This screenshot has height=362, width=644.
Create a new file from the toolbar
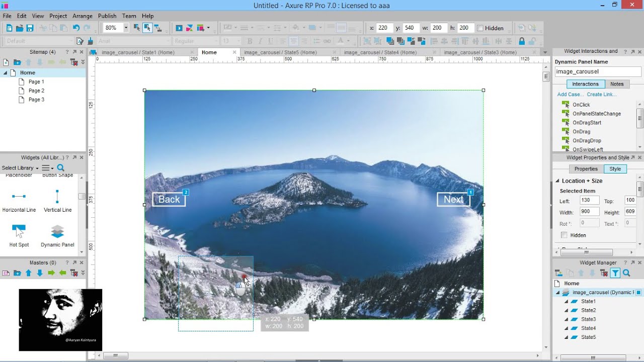(x=9, y=28)
